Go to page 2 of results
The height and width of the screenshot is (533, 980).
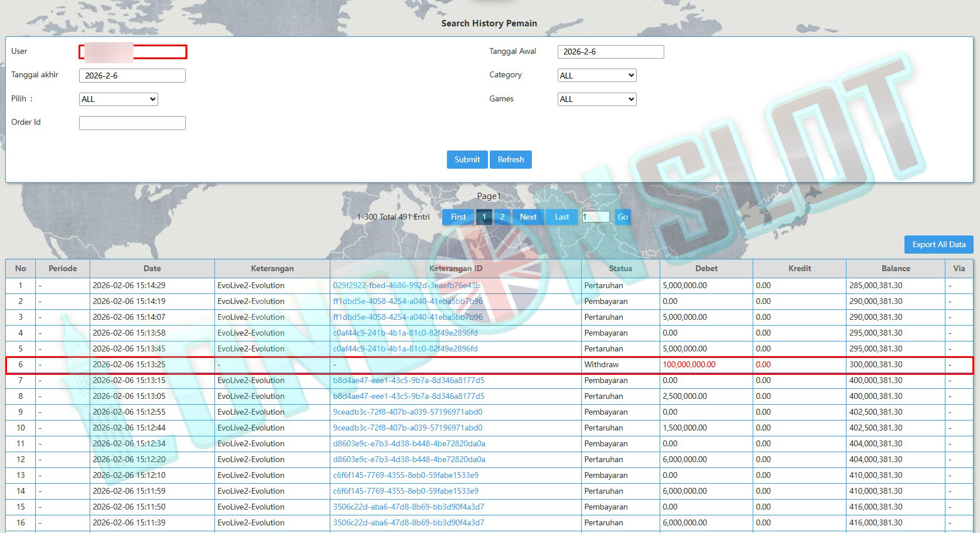502,217
